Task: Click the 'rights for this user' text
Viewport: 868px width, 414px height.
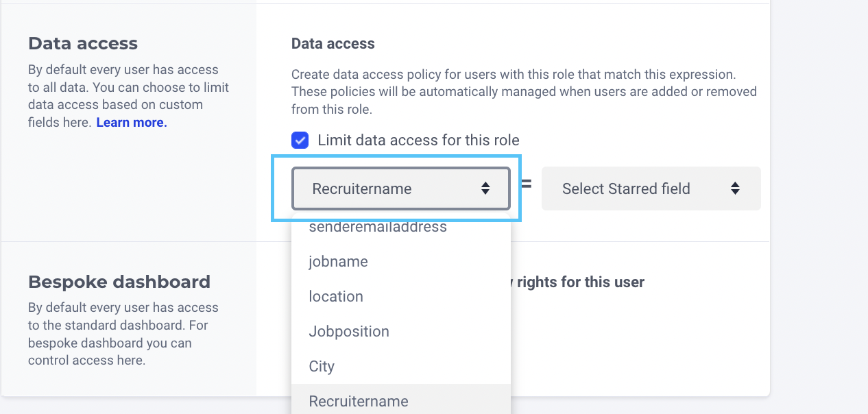Action: point(580,282)
